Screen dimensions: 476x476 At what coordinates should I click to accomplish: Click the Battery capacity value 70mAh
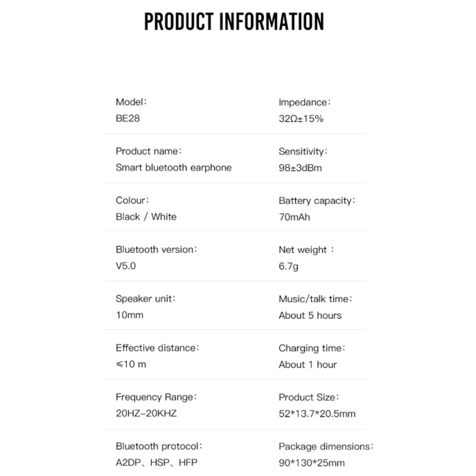(294, 217)
